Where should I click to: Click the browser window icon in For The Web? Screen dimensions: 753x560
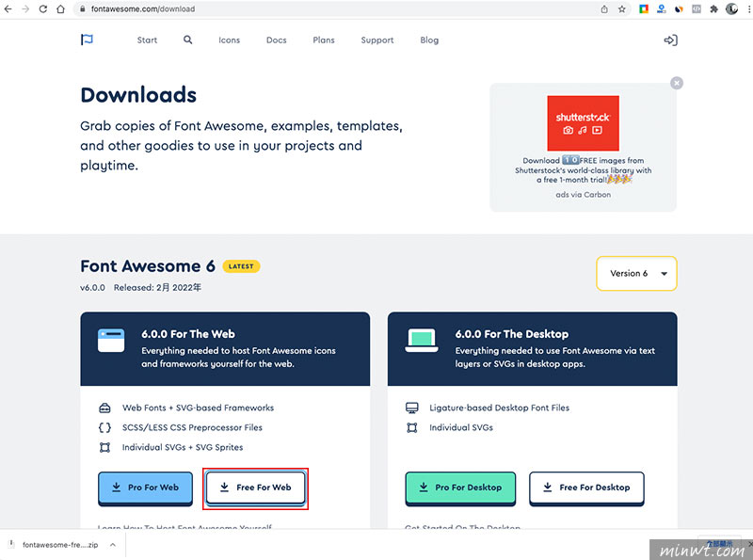click(x=111, y=341)
